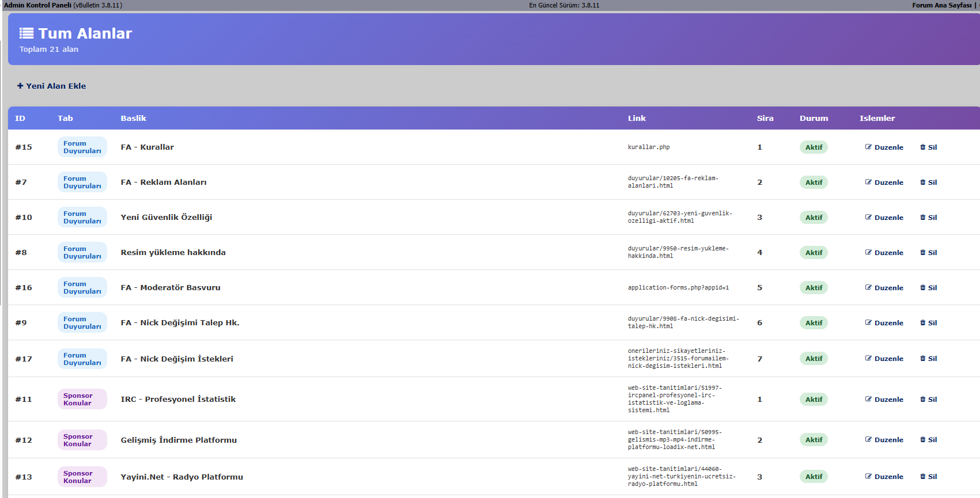
Task: Click edit pencil icon for Resim yükleme hakkında
Action: point(868,252)
